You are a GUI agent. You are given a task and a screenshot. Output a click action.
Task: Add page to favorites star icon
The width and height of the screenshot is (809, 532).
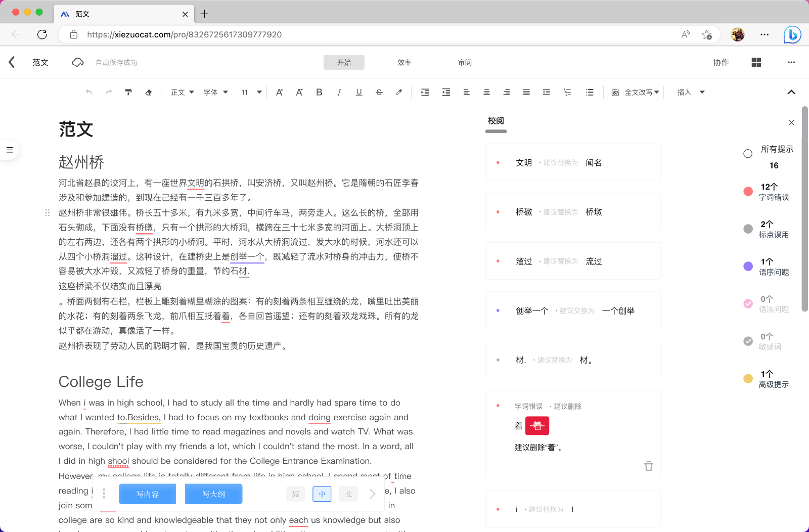707,34
